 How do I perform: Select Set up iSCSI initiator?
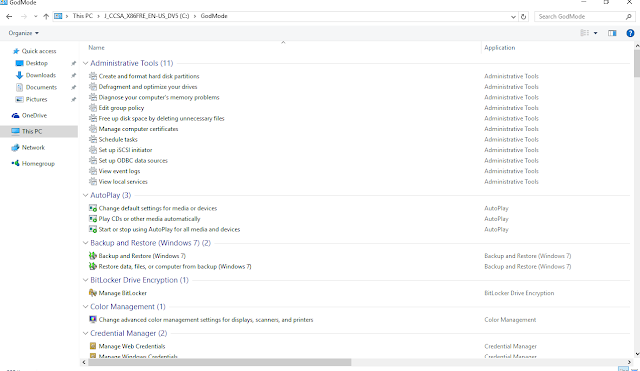tap(125, 150)
